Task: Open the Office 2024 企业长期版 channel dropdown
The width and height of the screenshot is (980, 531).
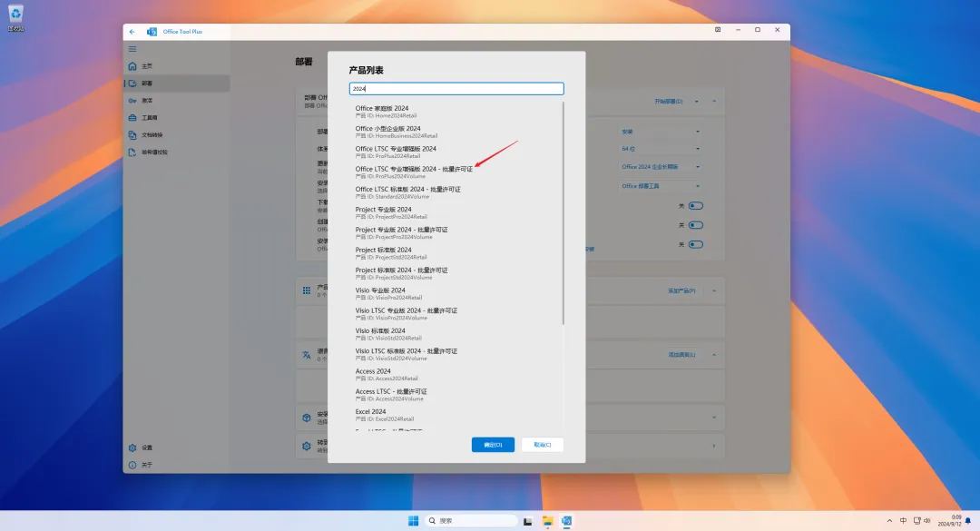Action: point(661,167)
